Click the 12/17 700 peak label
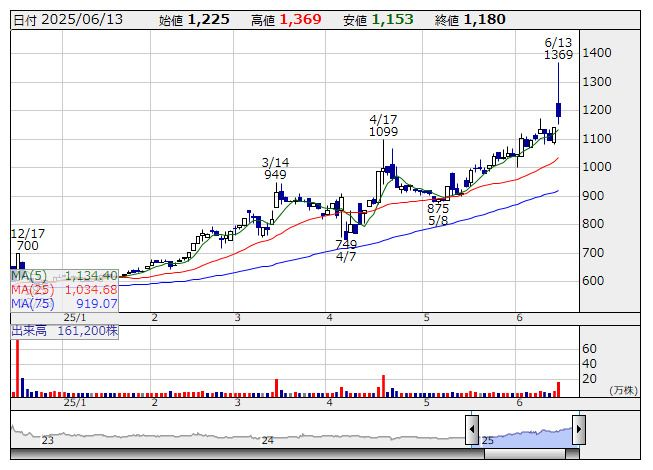 point(27,239)
